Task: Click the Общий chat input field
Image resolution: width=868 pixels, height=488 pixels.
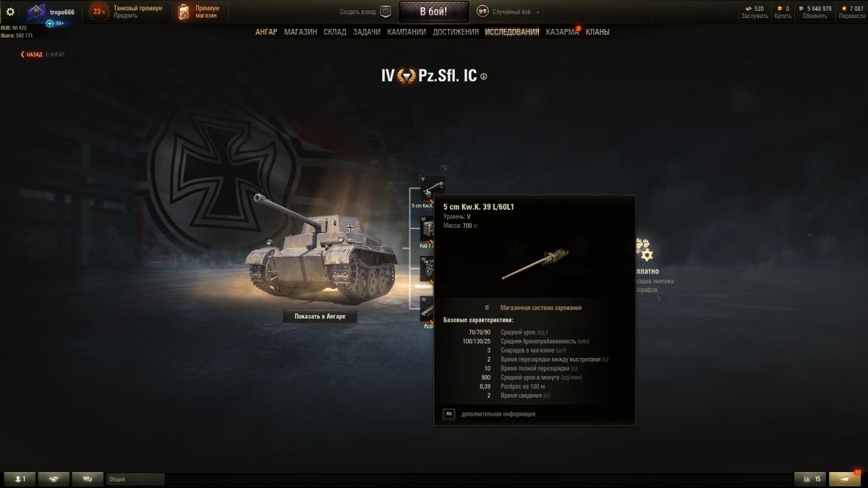Action: click(x=135, y=479)
